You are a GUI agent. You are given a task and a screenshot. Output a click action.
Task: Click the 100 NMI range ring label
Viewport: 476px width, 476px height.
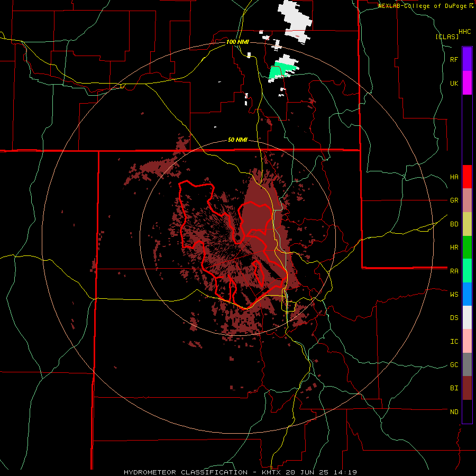click(x=237, y=42)
